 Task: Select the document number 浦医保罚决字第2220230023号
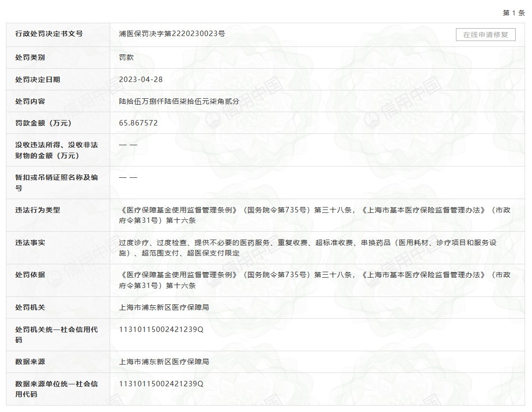172,34
